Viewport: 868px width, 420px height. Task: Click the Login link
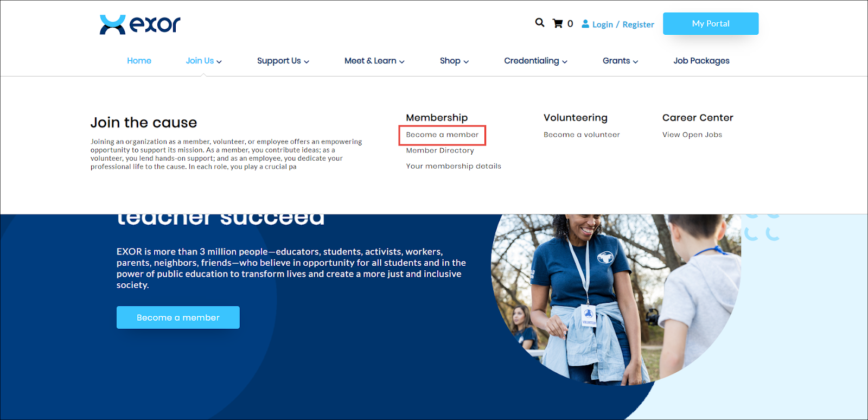coord(602,24)
